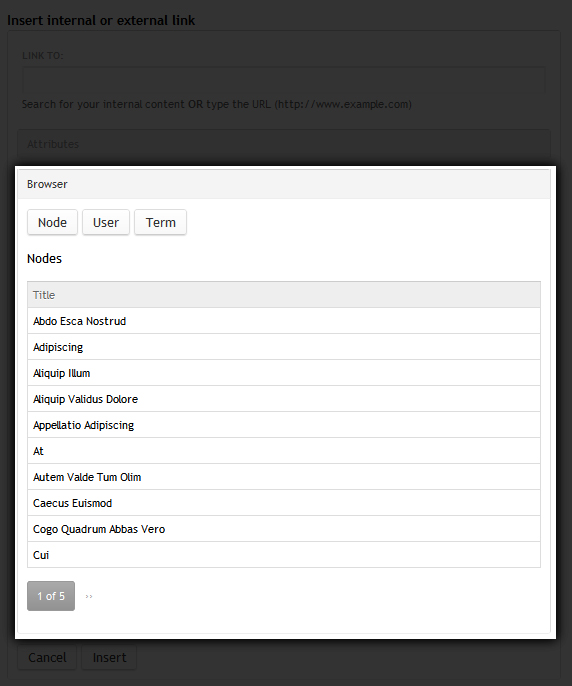Viewport: 572px width, 686px height.
Task: Sort by Title column header
Action: pyautogui.click(x=44, y=295)
